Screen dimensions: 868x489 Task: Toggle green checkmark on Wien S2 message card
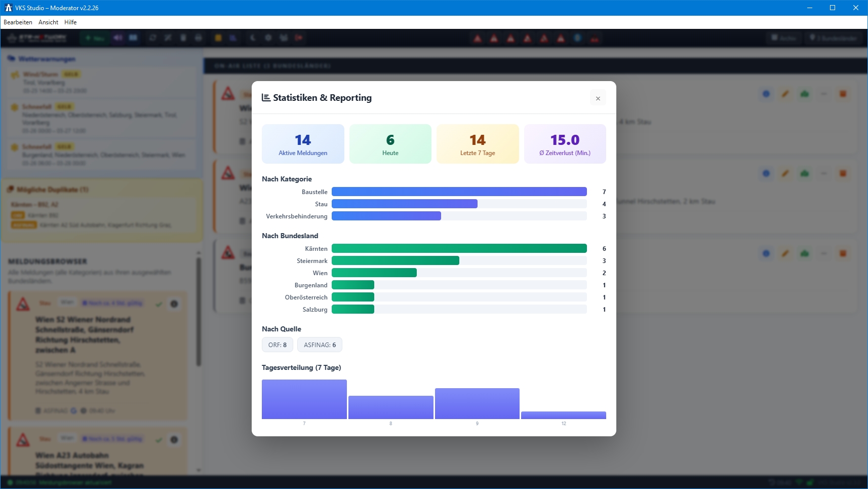159,304
